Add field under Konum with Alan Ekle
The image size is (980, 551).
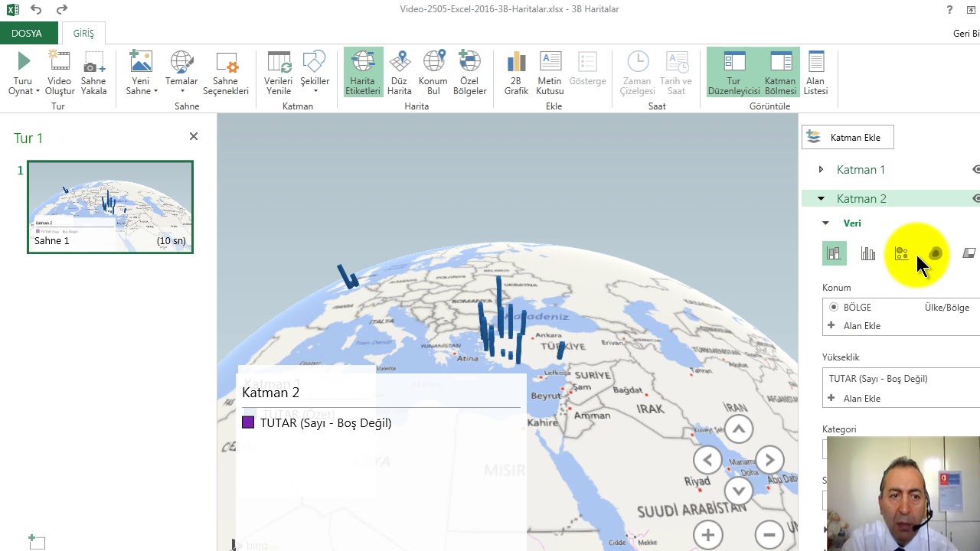click(x=854, y=326)
